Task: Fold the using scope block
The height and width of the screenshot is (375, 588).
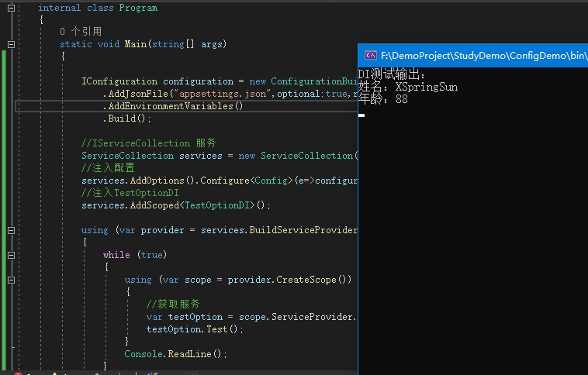Action: click(x=12, y=280)
